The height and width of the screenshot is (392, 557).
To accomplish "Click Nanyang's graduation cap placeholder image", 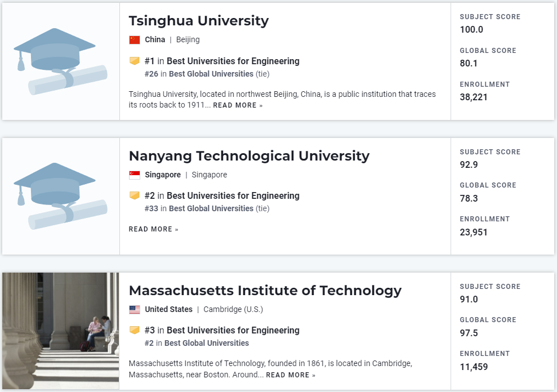I will [60, 196].
